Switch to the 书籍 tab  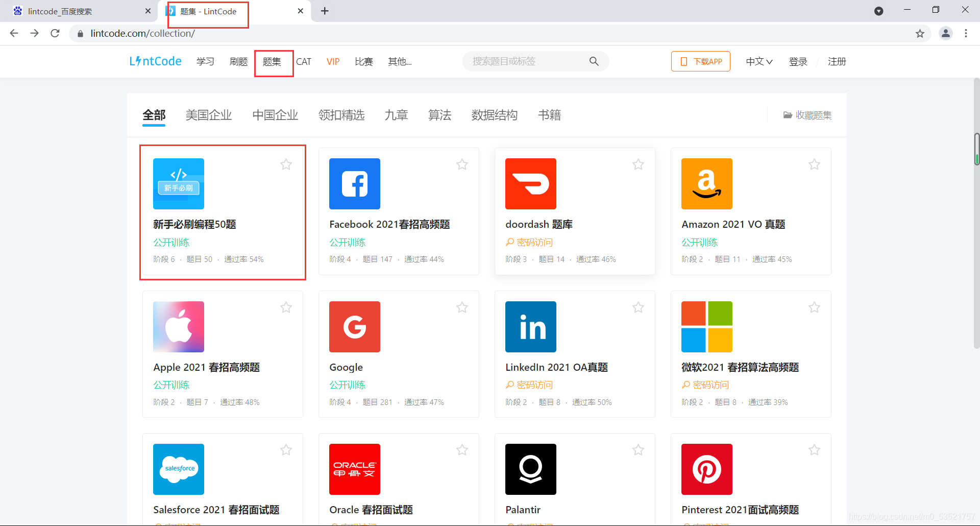tap(550, 115)
